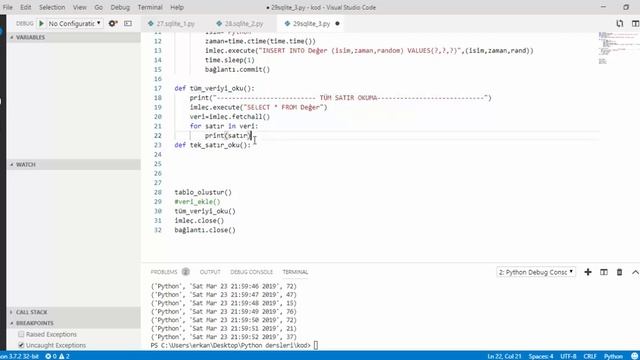640x360 pixels.
Task: Toggle the Raised Exceptions breakpoint checkbox
Action: [21, 334]
